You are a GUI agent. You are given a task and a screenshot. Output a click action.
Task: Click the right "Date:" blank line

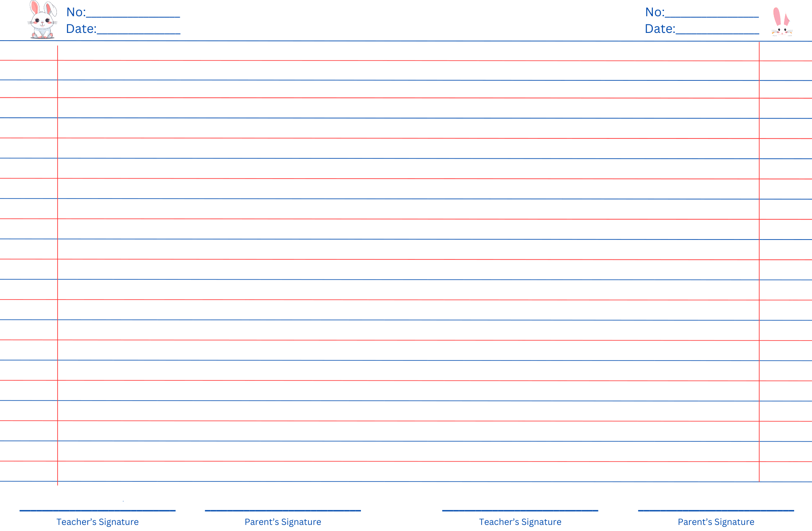[717, 33]
